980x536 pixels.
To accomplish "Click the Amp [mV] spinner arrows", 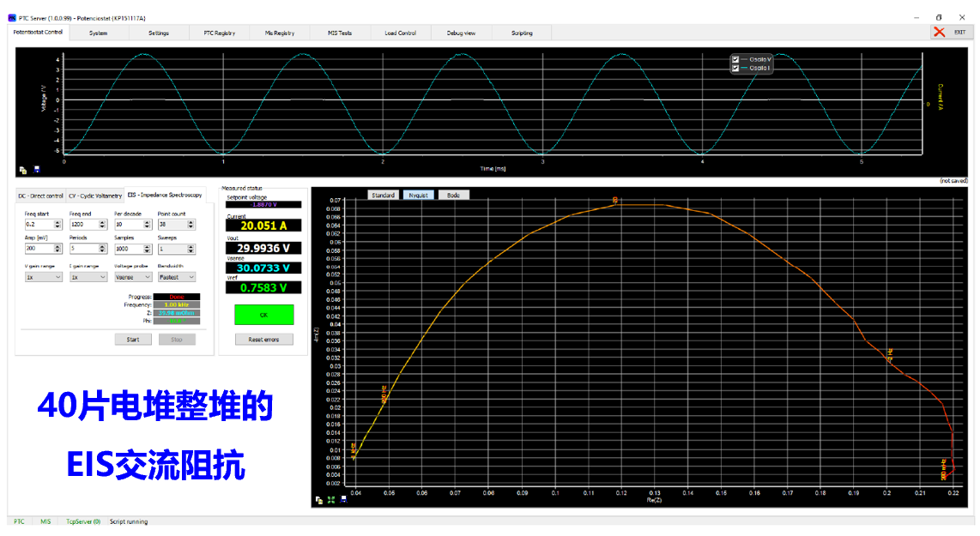I will (x=58, y=249).
